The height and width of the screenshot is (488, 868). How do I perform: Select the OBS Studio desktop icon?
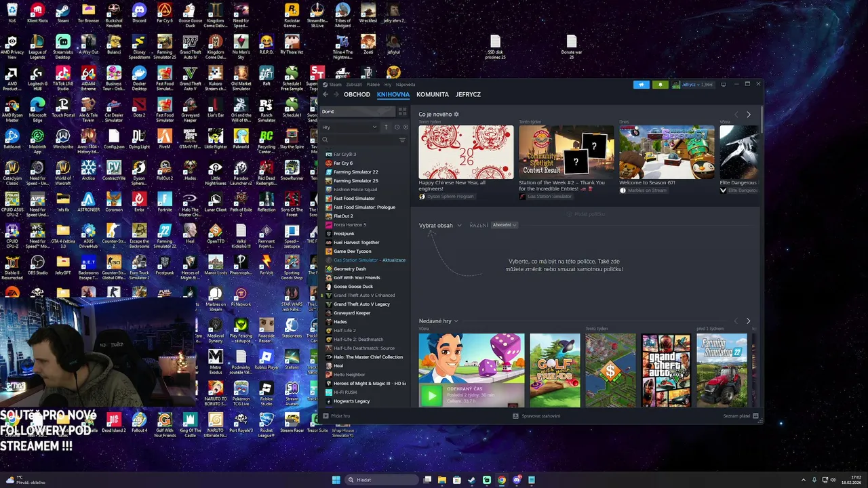[x=37, y=265]
